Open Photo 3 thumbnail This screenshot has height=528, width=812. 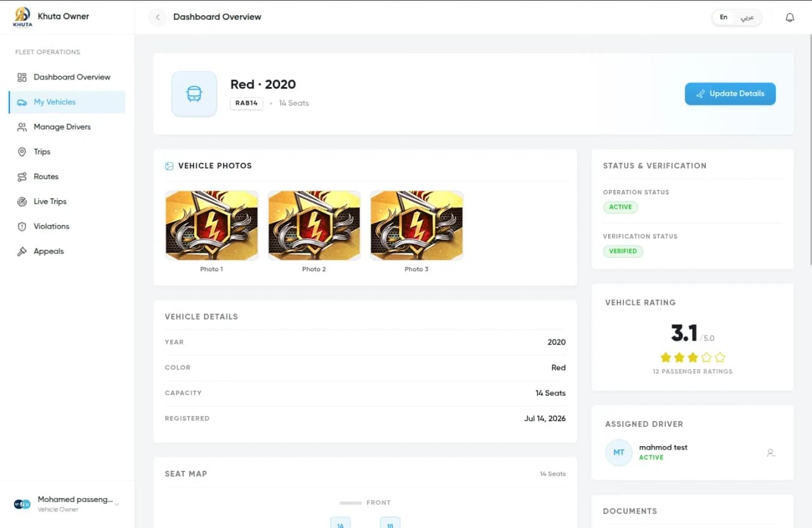pyautogui.click(x=416, y=226)
